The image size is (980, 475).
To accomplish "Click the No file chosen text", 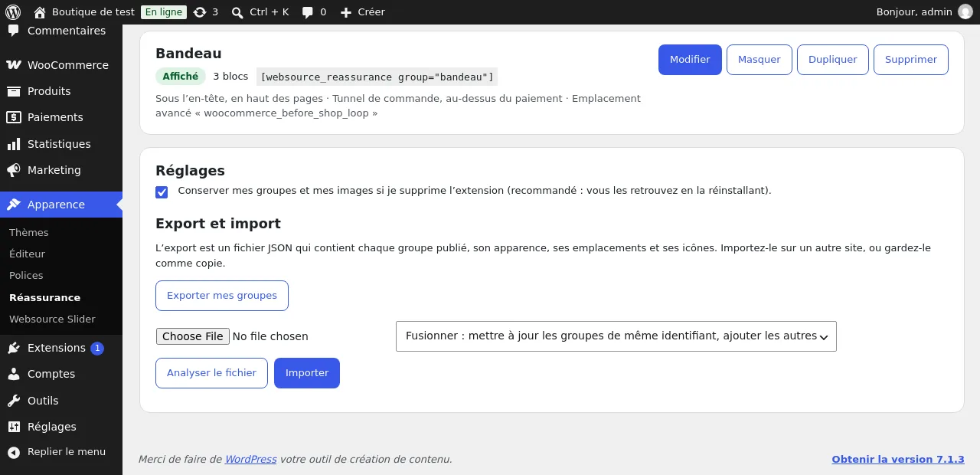I will click(270, 336).
